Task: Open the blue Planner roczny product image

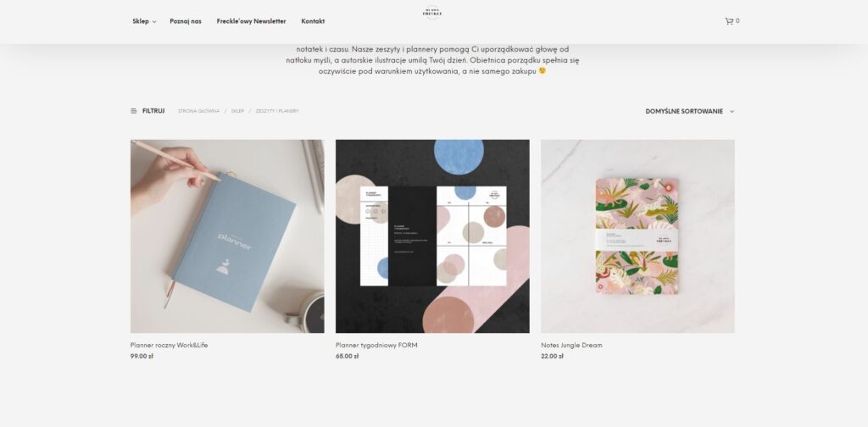Action: pyautogui.click(x=227, y=236)
